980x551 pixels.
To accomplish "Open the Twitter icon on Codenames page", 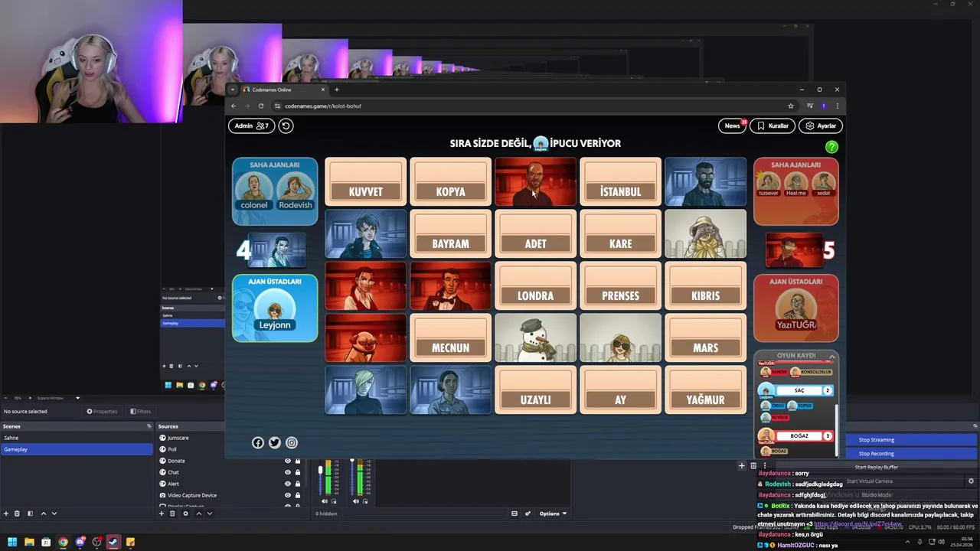I will click(x=275, y=442).
